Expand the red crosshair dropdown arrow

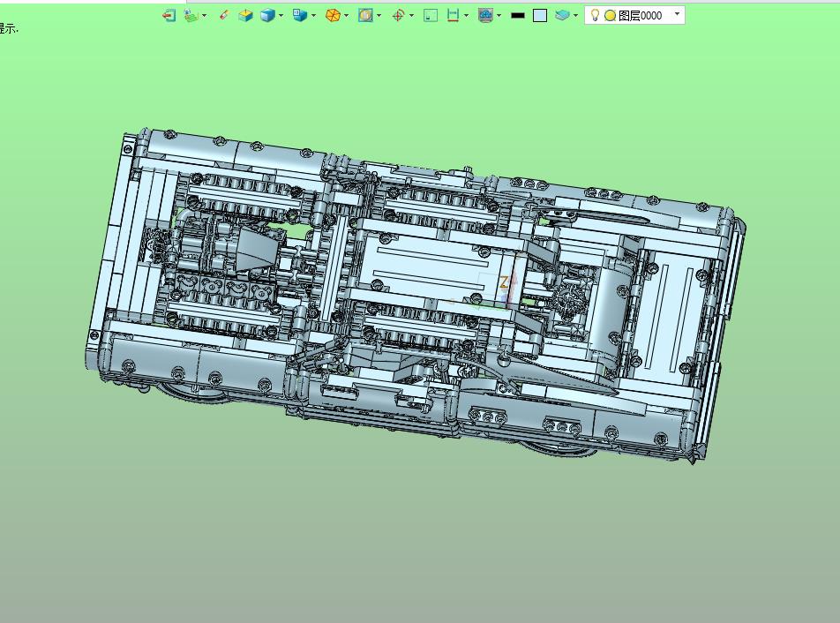[411, 16]
